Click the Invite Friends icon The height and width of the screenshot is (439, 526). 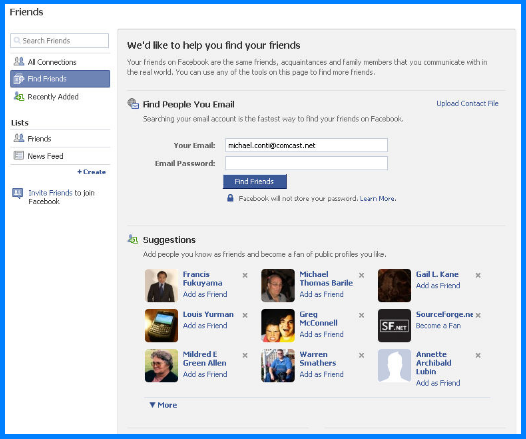17,193
